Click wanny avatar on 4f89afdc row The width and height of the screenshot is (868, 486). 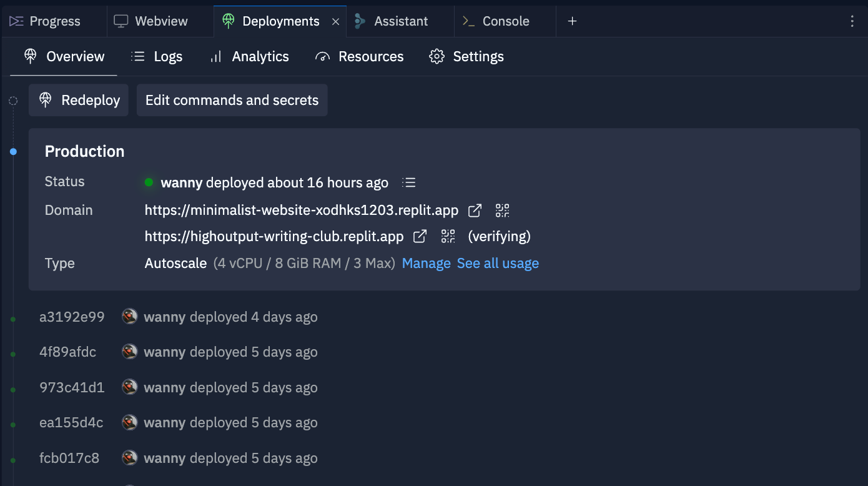coord(129,352)
